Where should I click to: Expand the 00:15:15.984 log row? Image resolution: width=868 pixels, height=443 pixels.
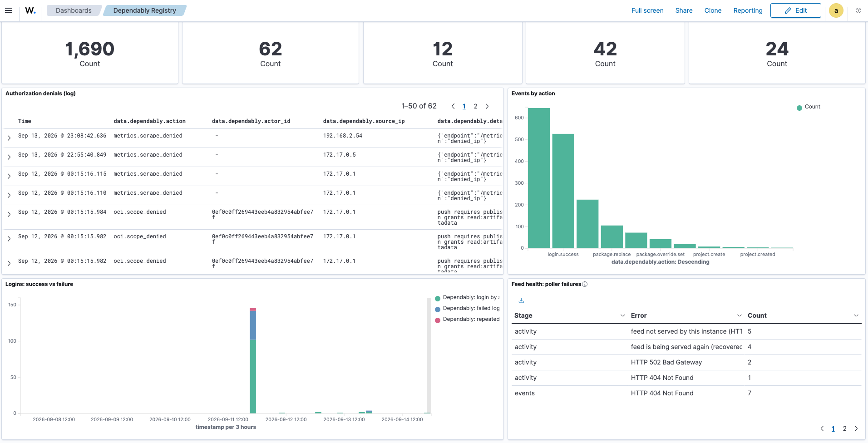click(x=9, y=214)
